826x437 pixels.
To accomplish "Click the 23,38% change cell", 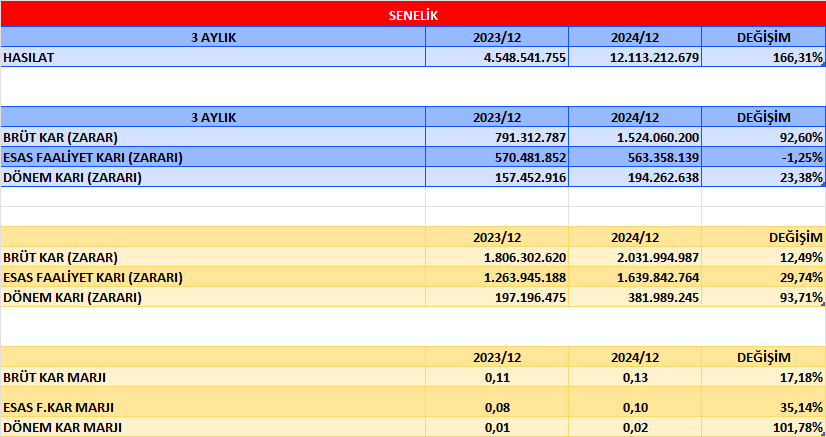I will coord(763,177).
